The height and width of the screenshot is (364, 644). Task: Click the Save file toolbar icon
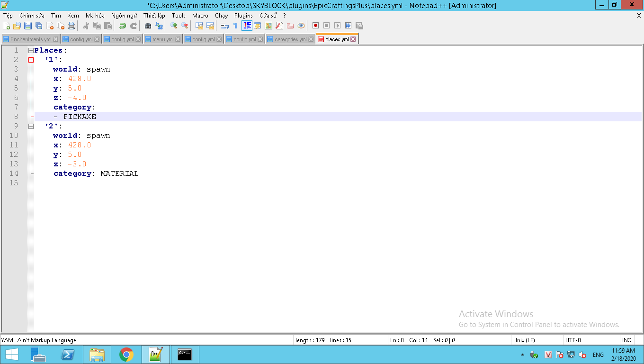pos(28,26)
